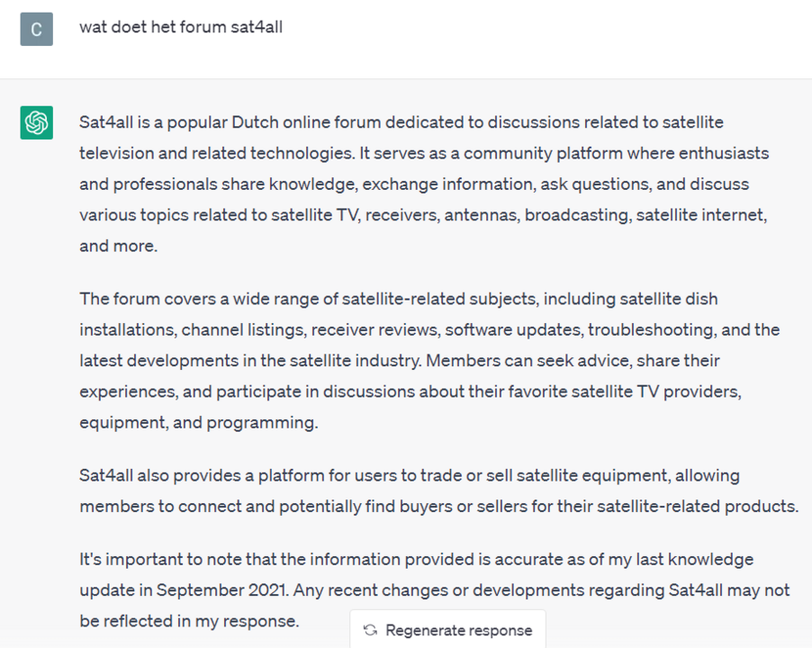Image resolution: width=812 pixels, height=648 pixels.
Task: Click the user prompt 'wat doet het forum sat4all'
Action: (x=181, y=26)
